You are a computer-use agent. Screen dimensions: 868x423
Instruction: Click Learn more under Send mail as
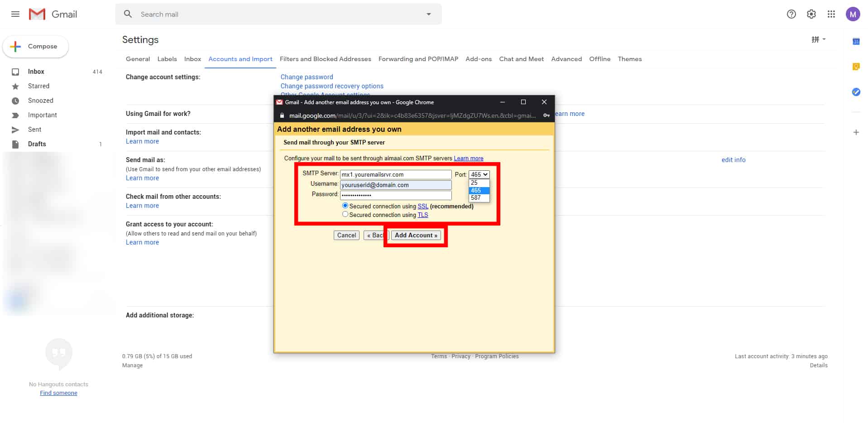[142, 178]
